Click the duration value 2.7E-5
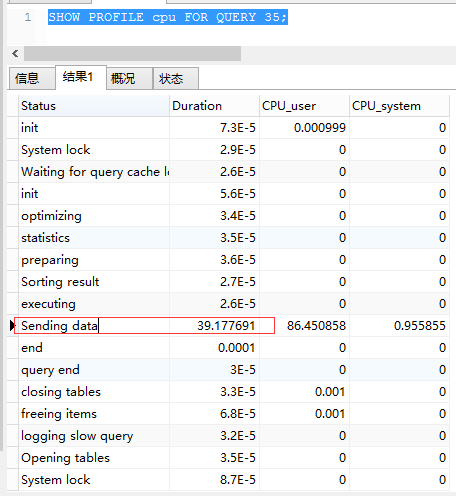Image resolution: width=456 pixels, height=496 pixels. [238, 282]
